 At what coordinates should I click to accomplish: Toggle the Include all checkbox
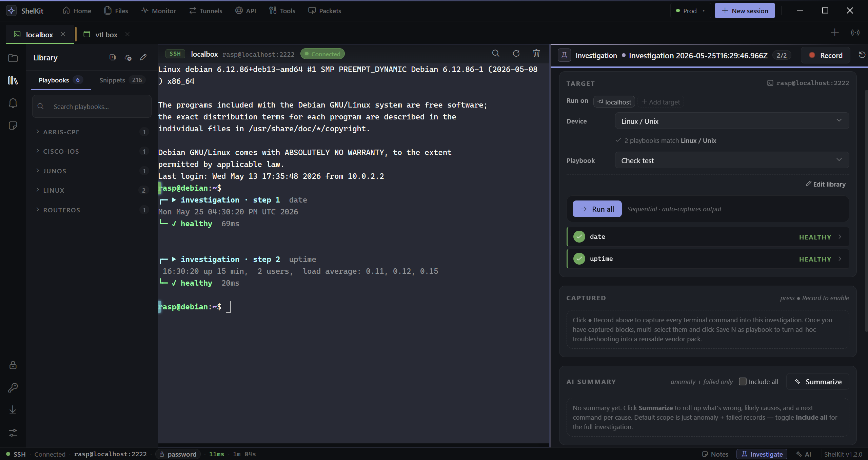click(743, 382)
